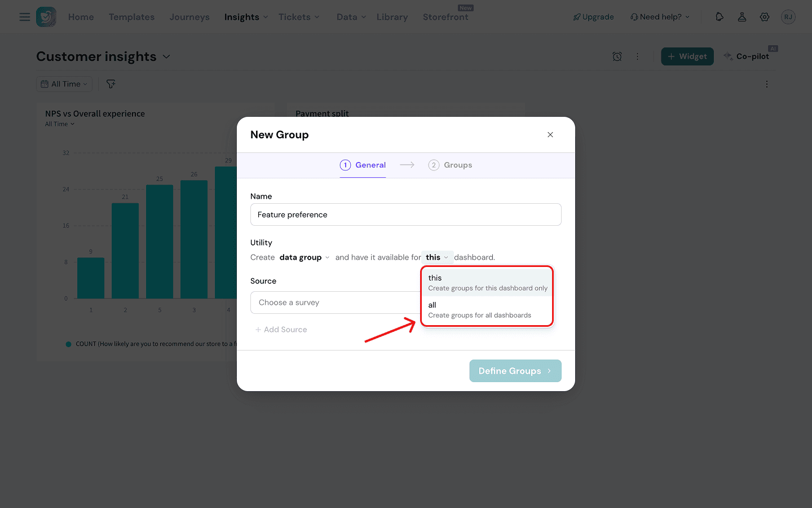Expand the Data menu
Viewport: 812px width, 508px height.
[351, 17]
